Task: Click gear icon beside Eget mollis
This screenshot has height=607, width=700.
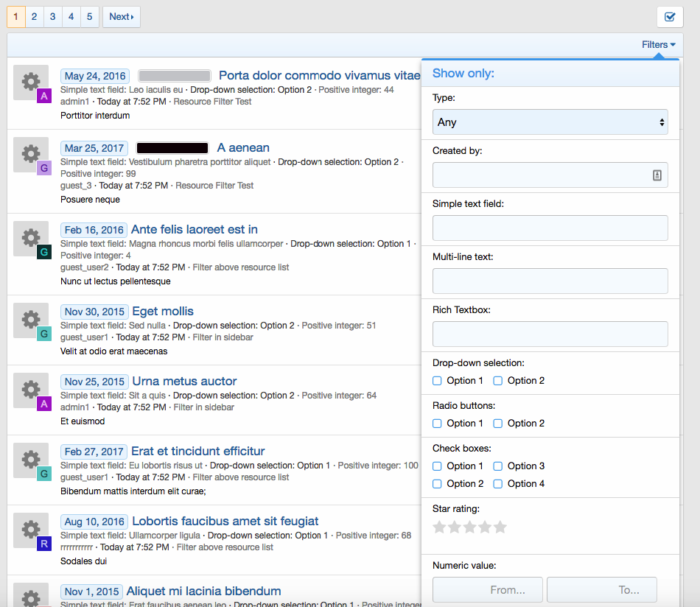Action: [x=31, y=319]
